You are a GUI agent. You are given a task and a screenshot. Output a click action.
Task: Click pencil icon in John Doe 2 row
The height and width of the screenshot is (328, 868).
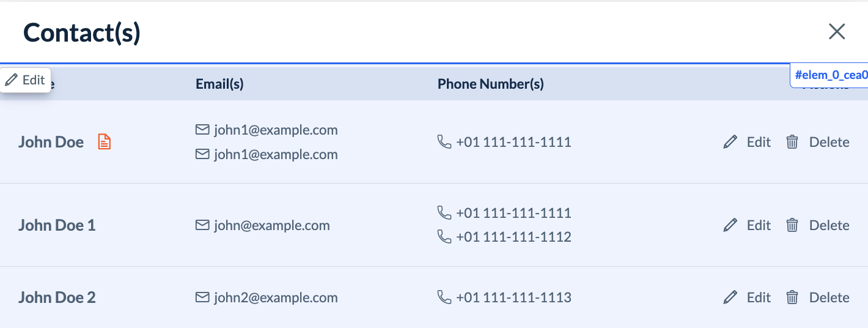pyautogui.click(x=730, y=297)
